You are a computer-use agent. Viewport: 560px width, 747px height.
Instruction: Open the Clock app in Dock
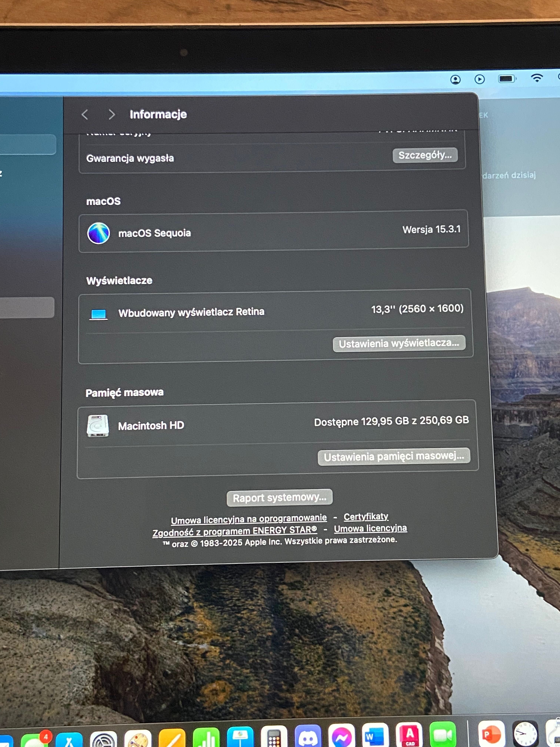[x=525, y=733]
